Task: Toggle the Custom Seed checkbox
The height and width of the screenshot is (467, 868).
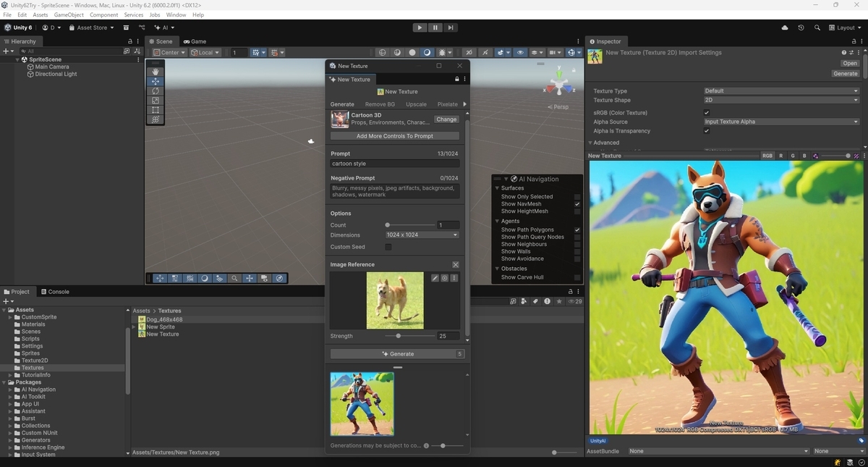Action: pos(388,247)
